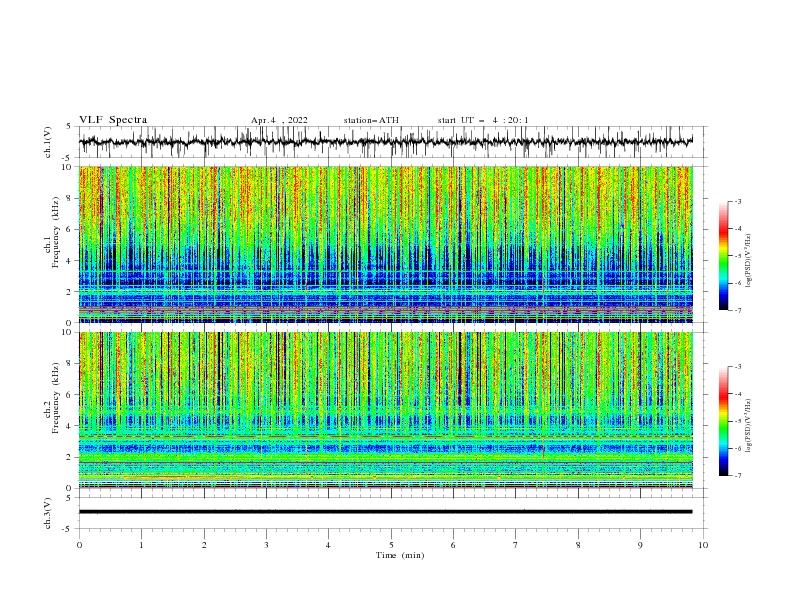Select the "Time (min)" axis label
The width and height of the screenshot is (792, 612).
400,555
